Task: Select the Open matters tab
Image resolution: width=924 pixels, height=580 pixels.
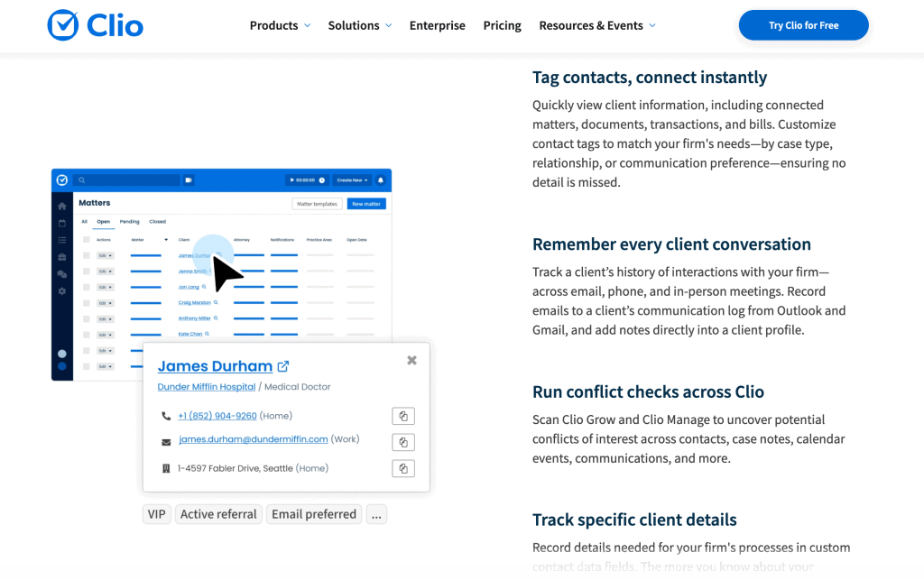Action: (104, 222)
